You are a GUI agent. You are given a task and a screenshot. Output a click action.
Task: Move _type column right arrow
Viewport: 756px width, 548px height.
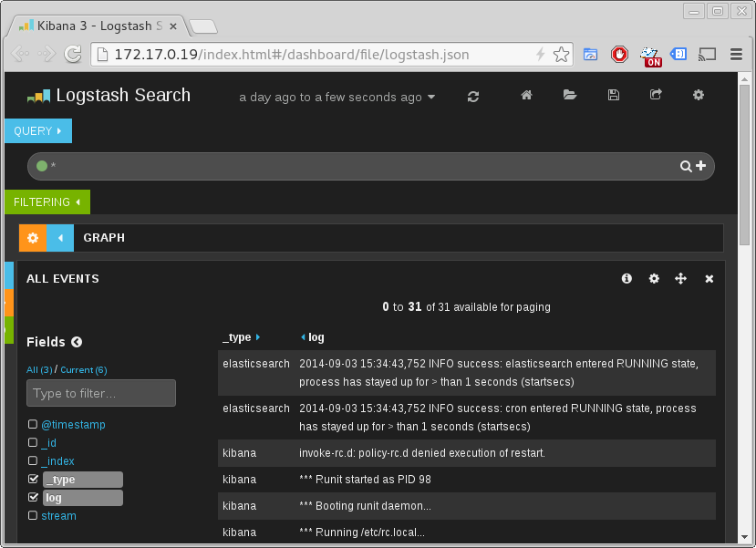coord(258,336)
